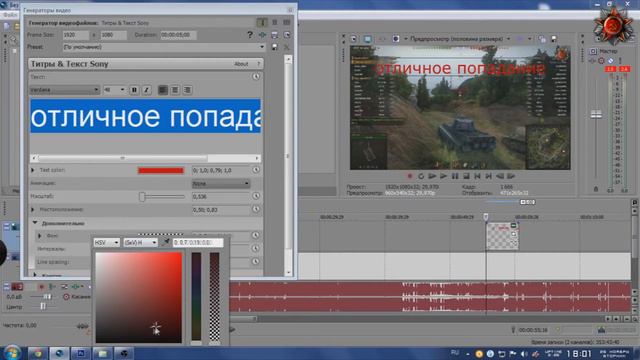Screen dimensions: 640x360
Task: Click the Duration field
Action: 178,35
